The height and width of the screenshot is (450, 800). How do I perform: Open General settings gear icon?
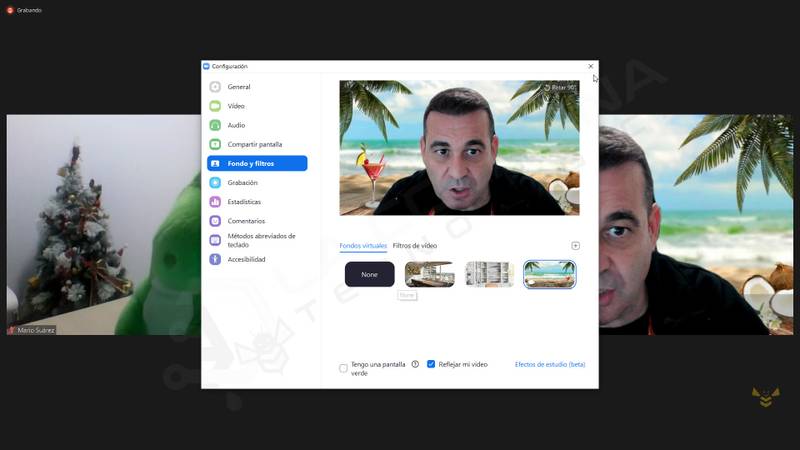point(215,87)
